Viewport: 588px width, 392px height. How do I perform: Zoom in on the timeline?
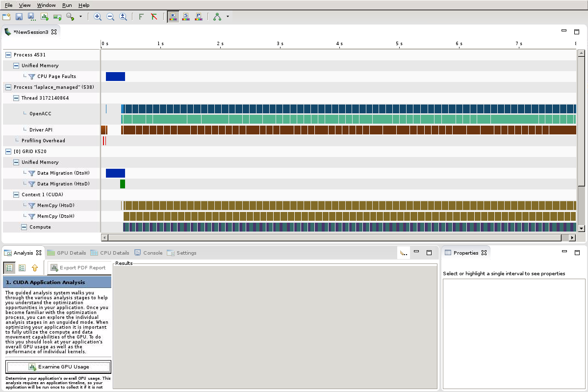tap(98, 17)
